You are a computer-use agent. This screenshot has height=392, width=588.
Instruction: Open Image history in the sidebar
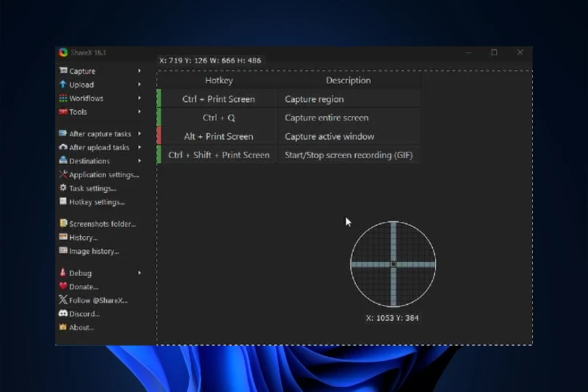tap(93, 252)
